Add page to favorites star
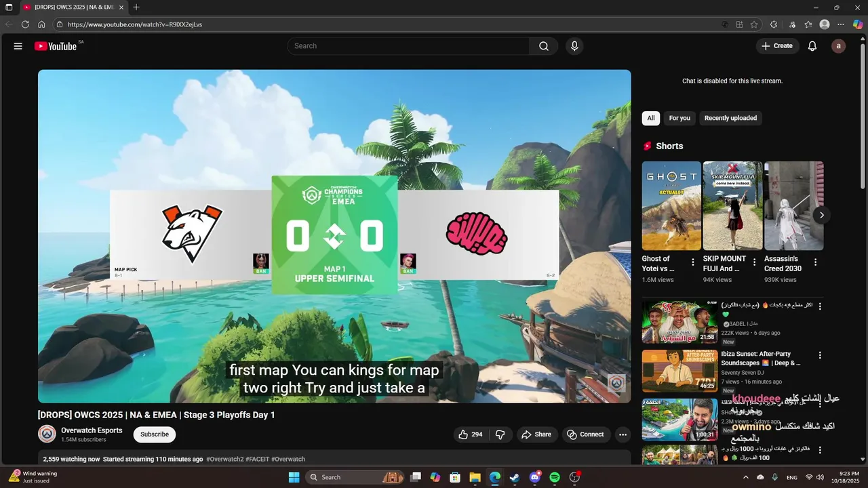The image size is (868, 488). coord(754,24)
